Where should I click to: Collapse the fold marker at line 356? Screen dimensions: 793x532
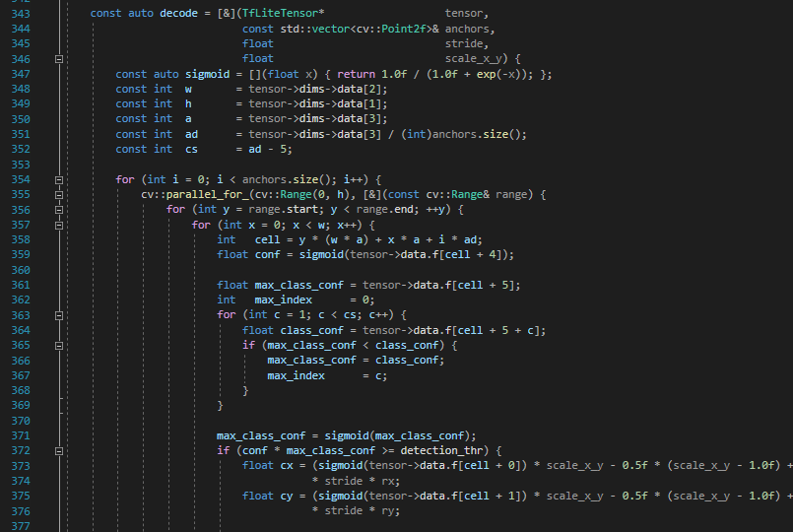[59, 210]
